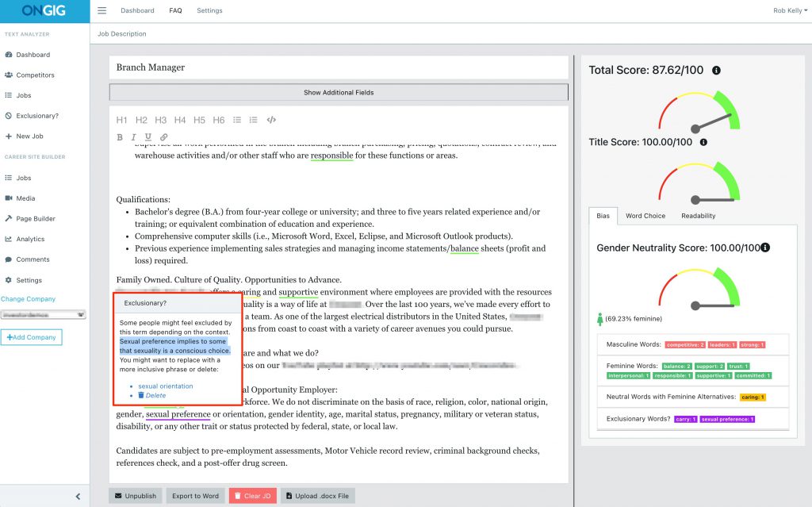
Task: Click the 'strong: 1' masculine word tag
Action: tap(753, 344)
